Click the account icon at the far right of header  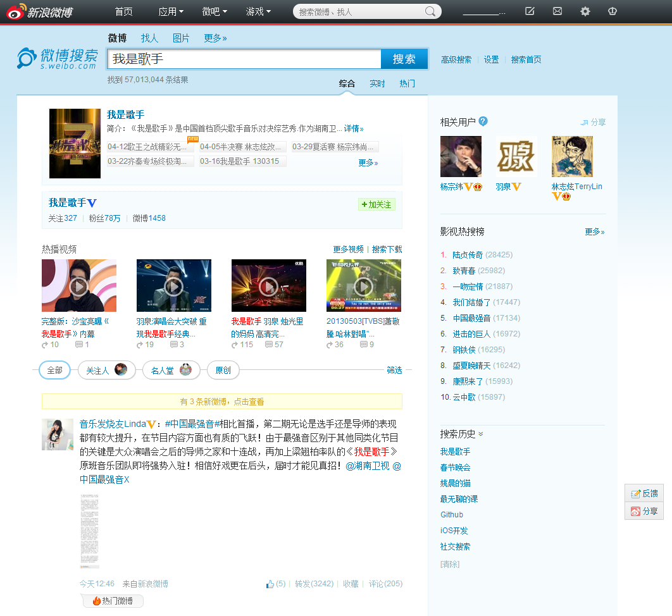click(x=613, y=11)
